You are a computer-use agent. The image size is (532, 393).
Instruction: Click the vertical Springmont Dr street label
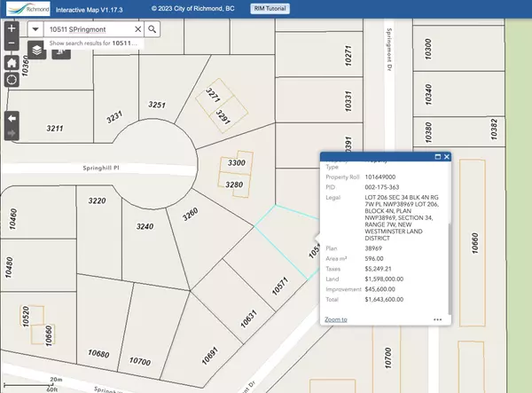click(x=389, y=50)
